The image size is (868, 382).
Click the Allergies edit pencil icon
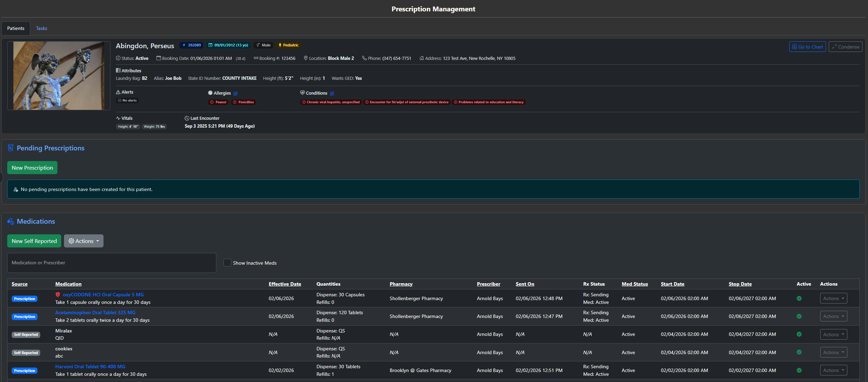pyautogui.click(x=236, y=94)
